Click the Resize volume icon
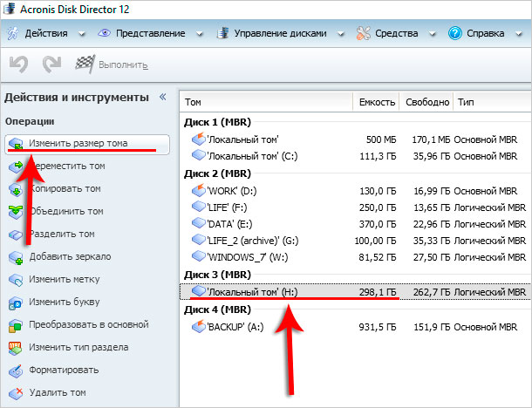 pyautogui.click(x=16, y=144)
